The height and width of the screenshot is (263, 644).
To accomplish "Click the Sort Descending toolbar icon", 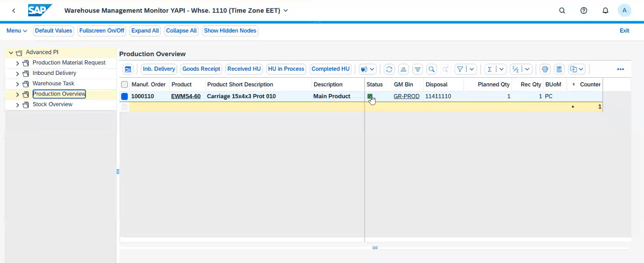I will pos(418,69).
